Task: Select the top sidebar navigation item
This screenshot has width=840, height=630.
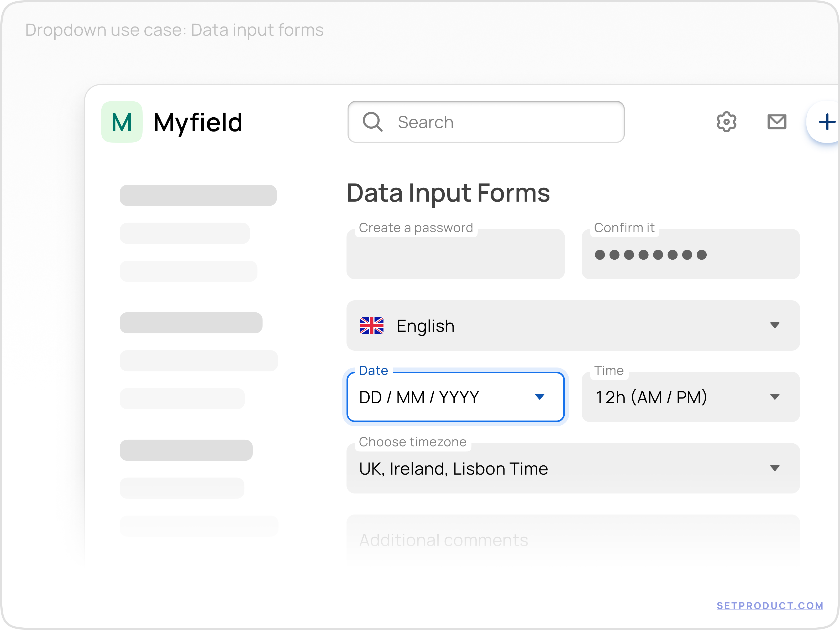Action: [198, 195]
